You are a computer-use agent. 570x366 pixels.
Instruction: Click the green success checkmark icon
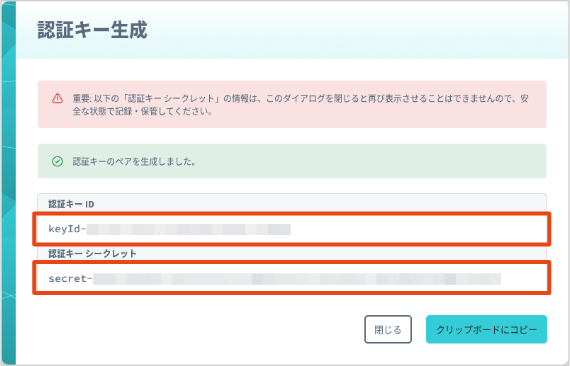(57, 161)
